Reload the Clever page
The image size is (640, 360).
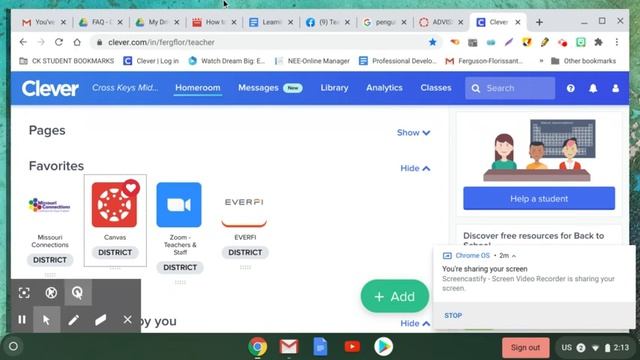(59, 42)
